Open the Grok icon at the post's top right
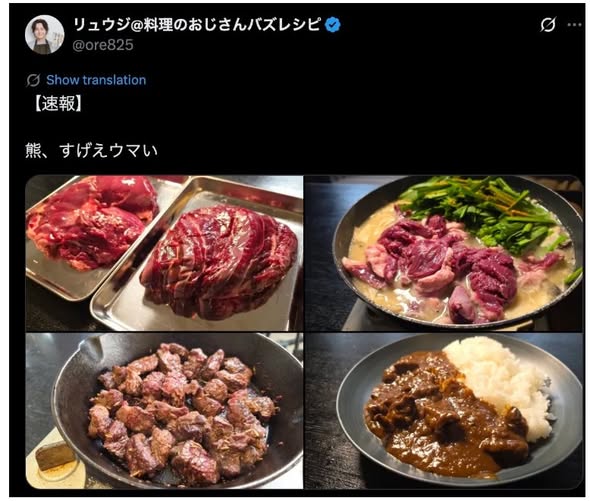This screenshot has width=590, height=501. point(547,25)
